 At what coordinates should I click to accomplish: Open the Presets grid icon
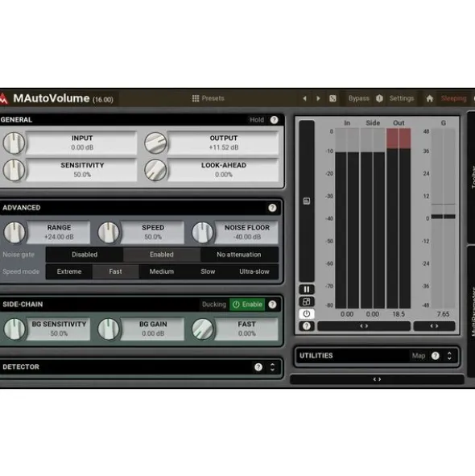196,98
